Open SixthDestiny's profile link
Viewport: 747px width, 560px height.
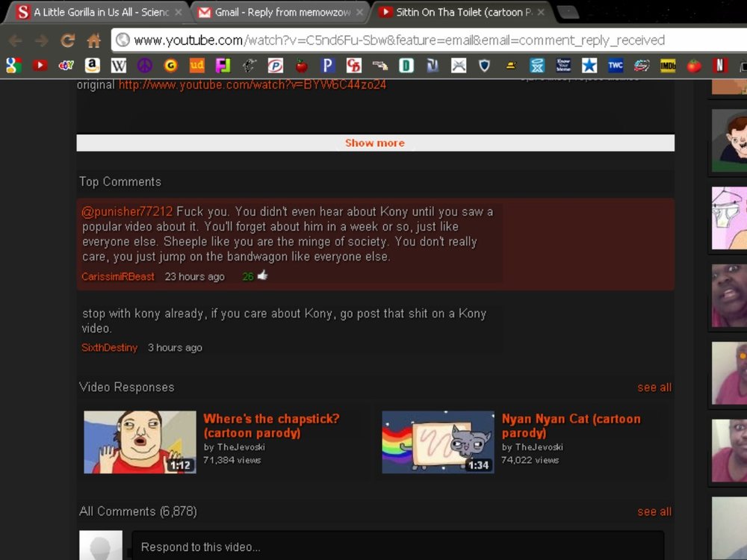click(x=109, y=348)
